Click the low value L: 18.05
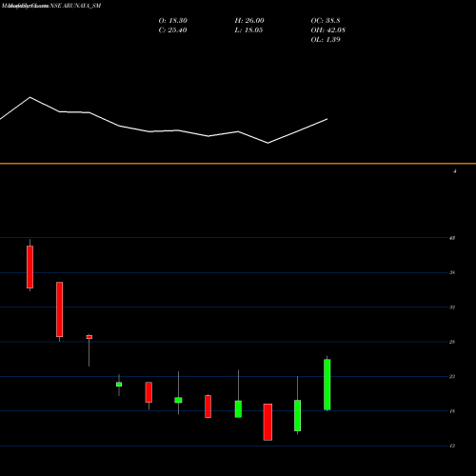The width and height of the screenshot is (476, 476). coord(248,30)
